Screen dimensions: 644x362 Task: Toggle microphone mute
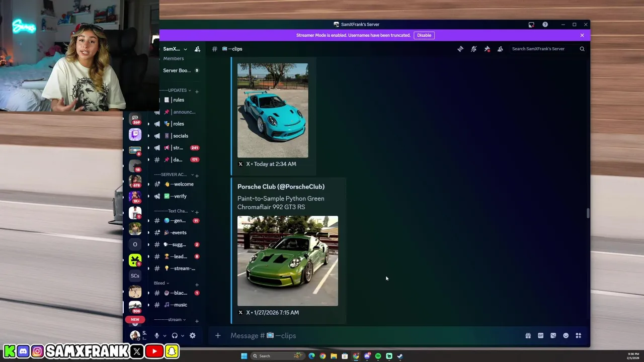point(156,335)
